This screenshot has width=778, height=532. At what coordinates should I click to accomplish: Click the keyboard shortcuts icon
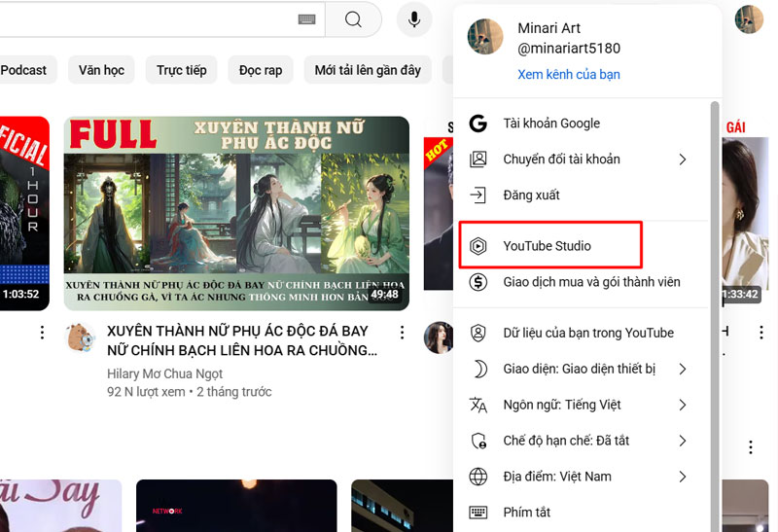pos(478,513)
